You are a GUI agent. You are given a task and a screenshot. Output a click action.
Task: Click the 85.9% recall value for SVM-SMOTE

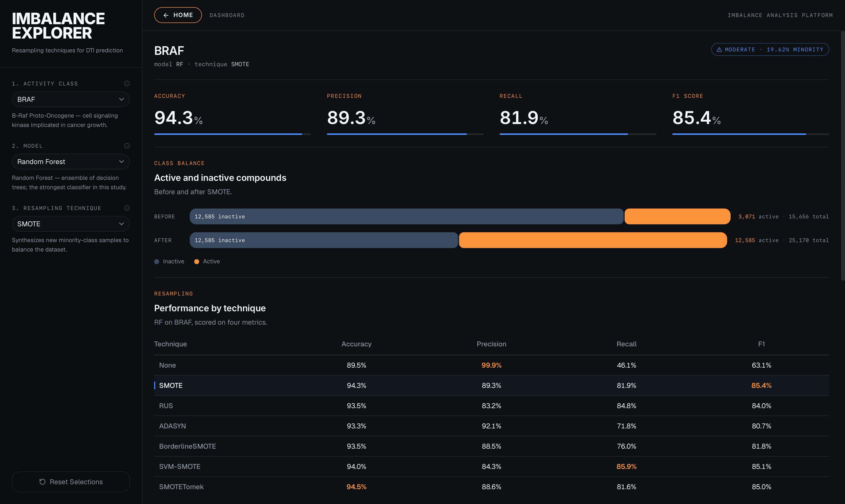[626, 466]
